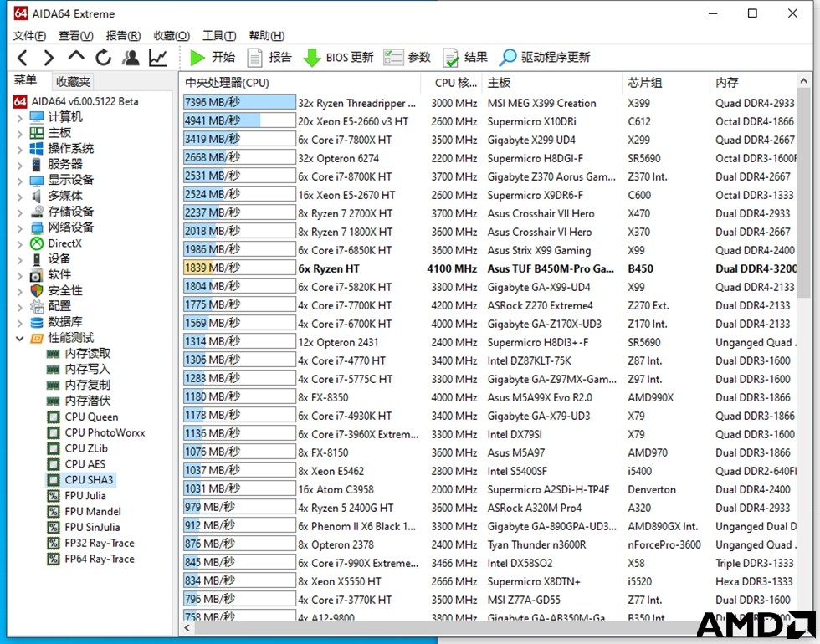The height and width of the screenshot is (644, 820).
Task: Select the 安全性 shield icon
Action: point(37,291)
